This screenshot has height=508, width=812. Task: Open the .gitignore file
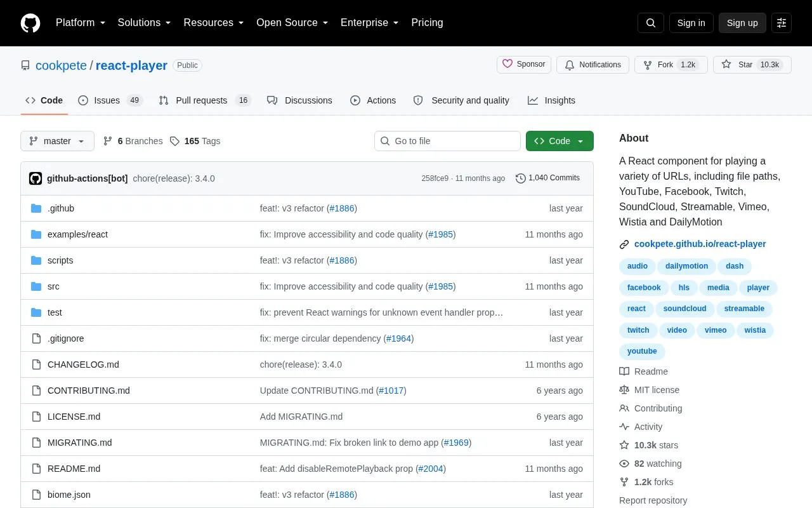pos(66,338)
